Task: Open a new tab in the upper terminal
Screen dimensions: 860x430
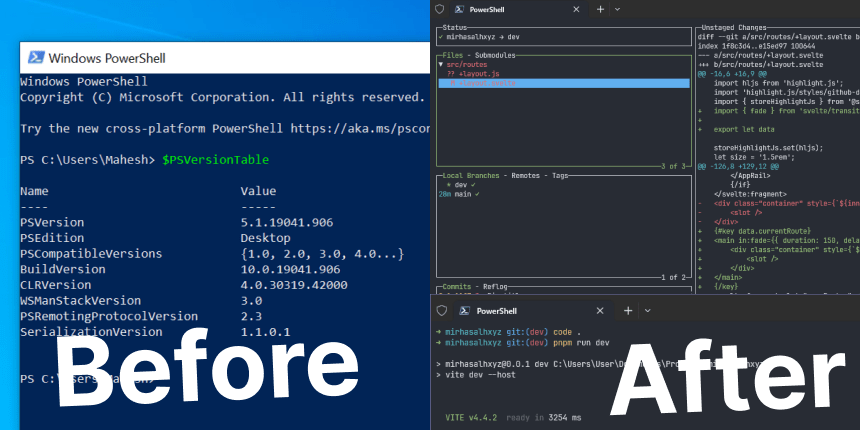Action: (601, 9)
